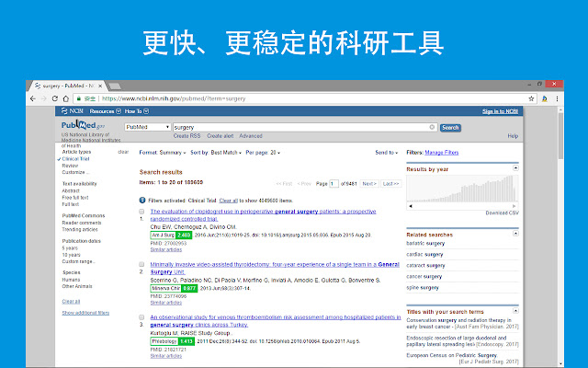Open Manage Filters link
This screenshot has height=368, width=588.
pyautogui.click(x=441, y=153)
